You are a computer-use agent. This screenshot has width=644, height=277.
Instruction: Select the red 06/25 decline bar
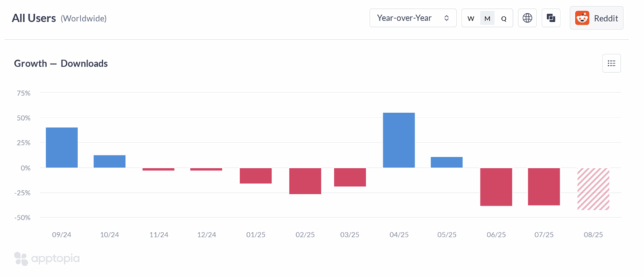pyautogui.click(x=496, y=187)
